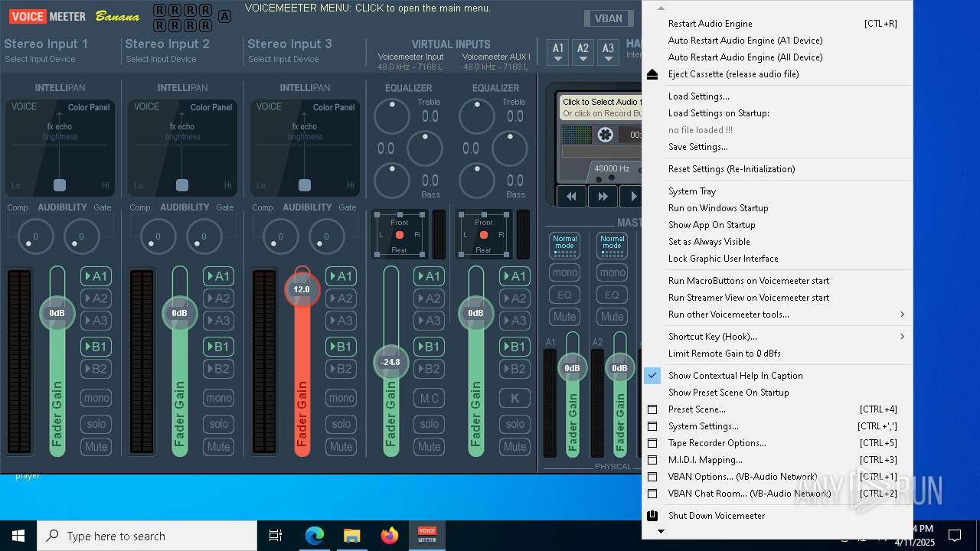
Task: Select Reset Settings (Re-Initialization)
Action: click(x=777, y=169)
